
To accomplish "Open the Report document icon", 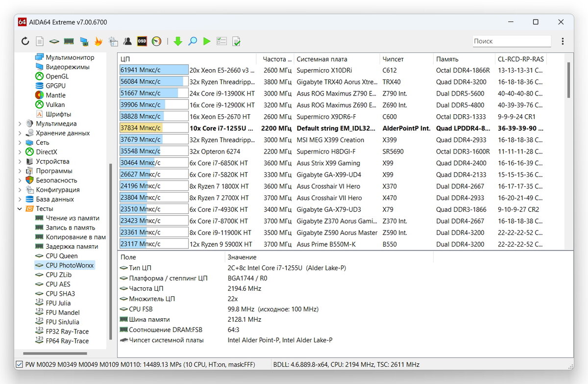I will [x=40, y=42].
